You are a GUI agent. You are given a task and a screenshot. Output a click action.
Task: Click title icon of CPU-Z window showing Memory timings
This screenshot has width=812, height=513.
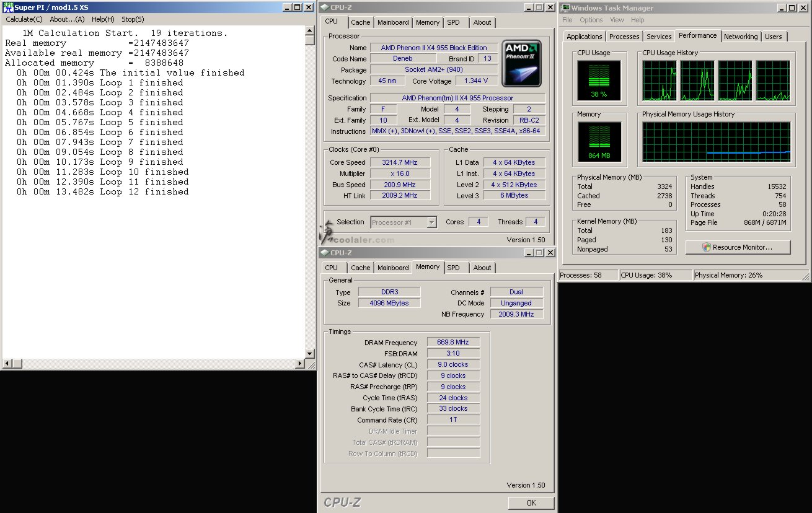pos(325,253)
